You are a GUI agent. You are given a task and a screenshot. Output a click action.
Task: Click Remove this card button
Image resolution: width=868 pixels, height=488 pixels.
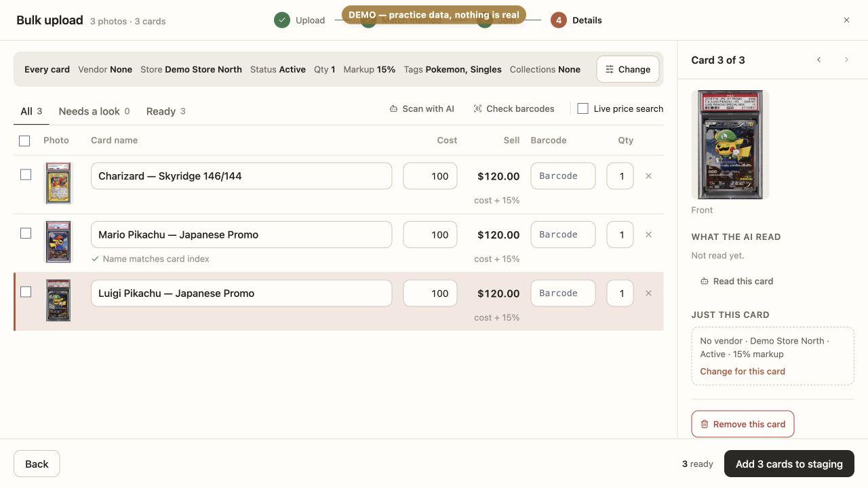pos(743,424)
